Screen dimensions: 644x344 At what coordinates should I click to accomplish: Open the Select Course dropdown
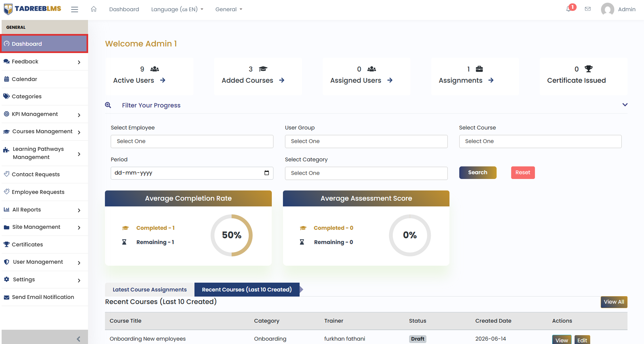[x=540, y=141]
